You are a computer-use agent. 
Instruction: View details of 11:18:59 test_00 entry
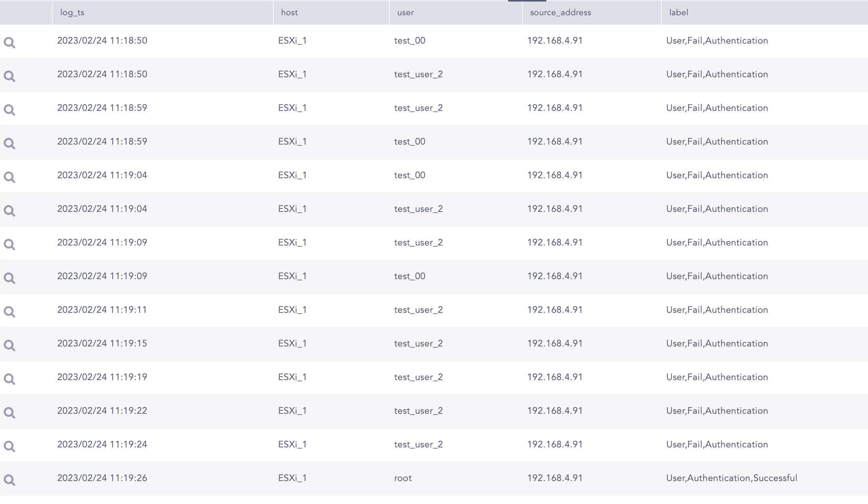pyautogui.click(x=10, y=143)
